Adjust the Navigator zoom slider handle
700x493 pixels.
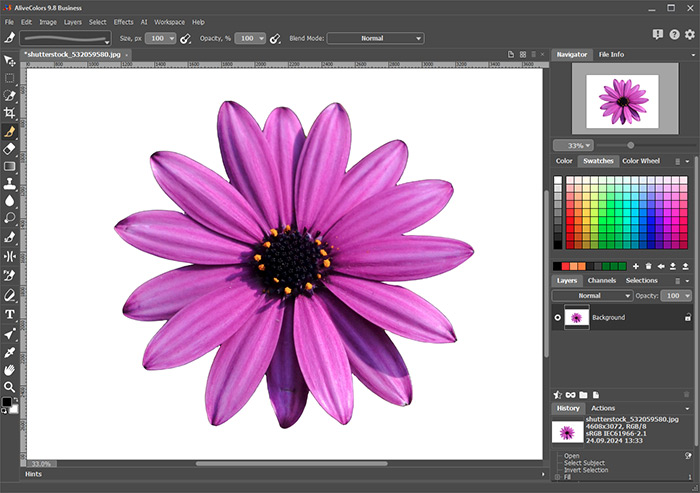pyautogui.click(x=630, y=145)
